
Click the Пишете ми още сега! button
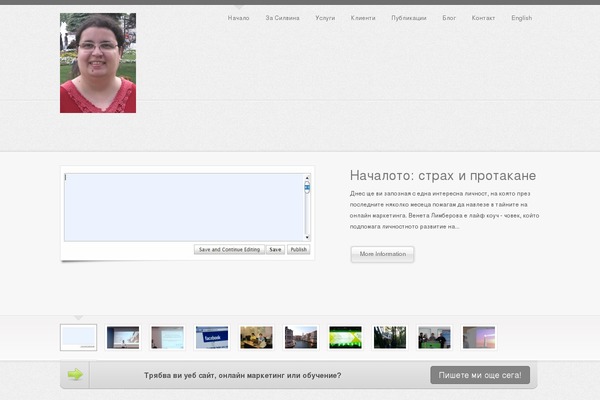[x=480, y=375]
